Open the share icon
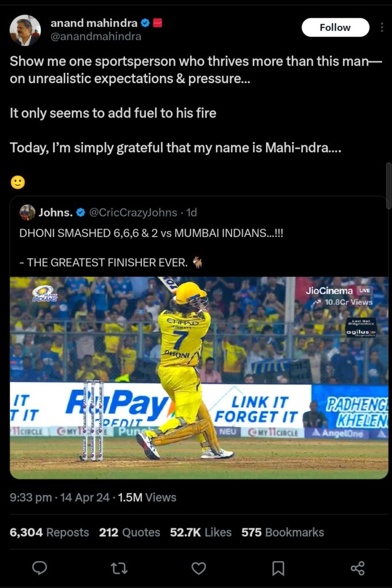 pos(358,568)
